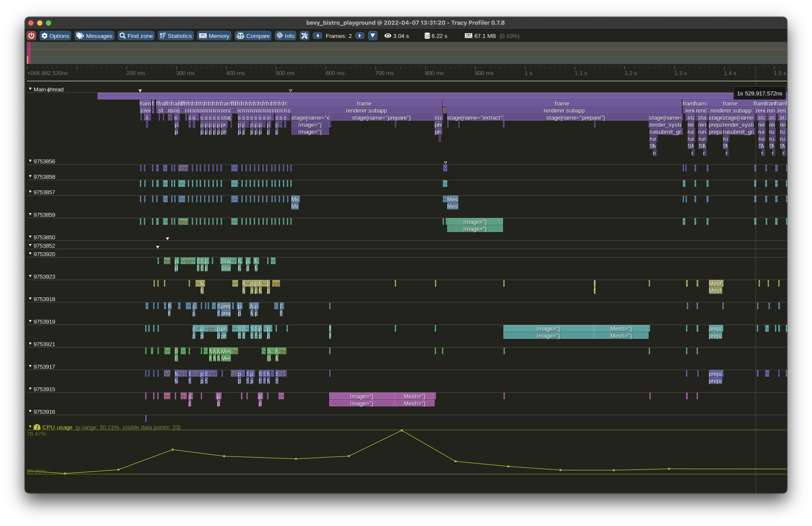Image resolution: width=812 pixels, height=526 pixels.
Task: Open the Messages window
Action: pyautogui.click(x=94, y=36)
